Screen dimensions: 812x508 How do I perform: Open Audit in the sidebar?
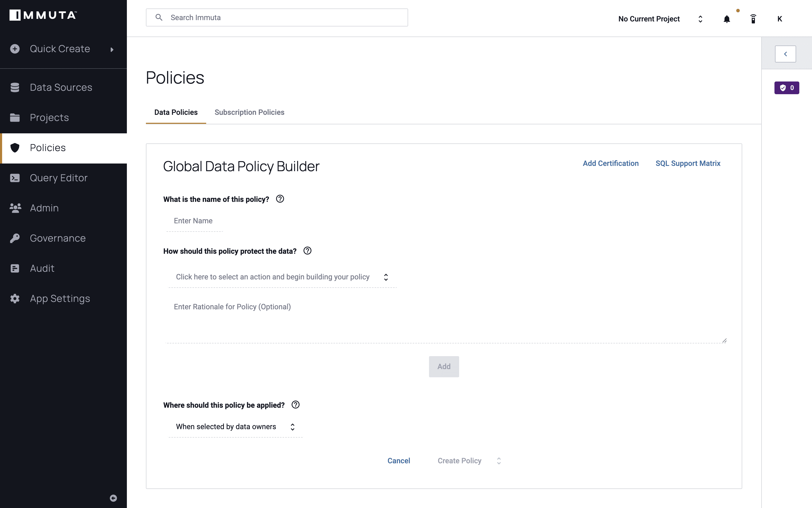pos(63,269)
